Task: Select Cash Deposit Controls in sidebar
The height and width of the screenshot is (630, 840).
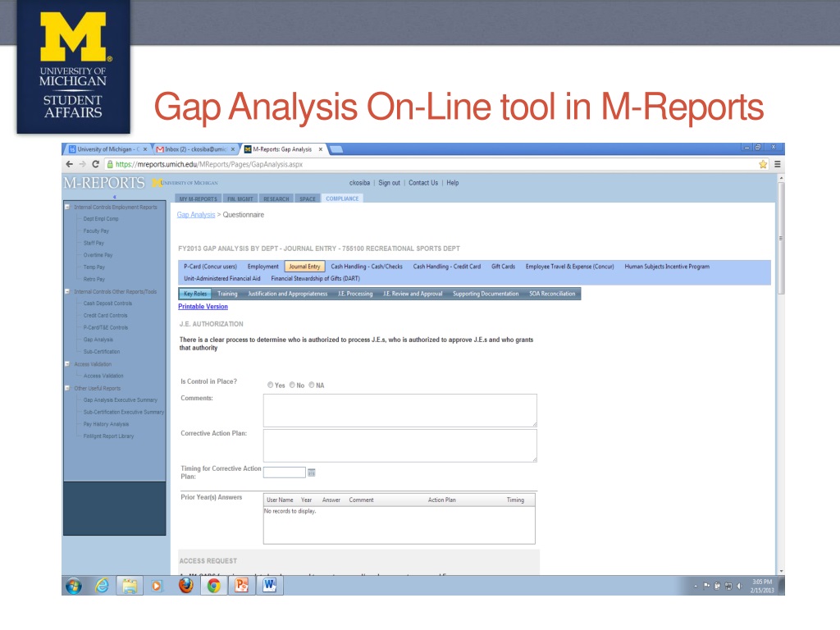Action: pyautogui.click(x=107, y=304)
